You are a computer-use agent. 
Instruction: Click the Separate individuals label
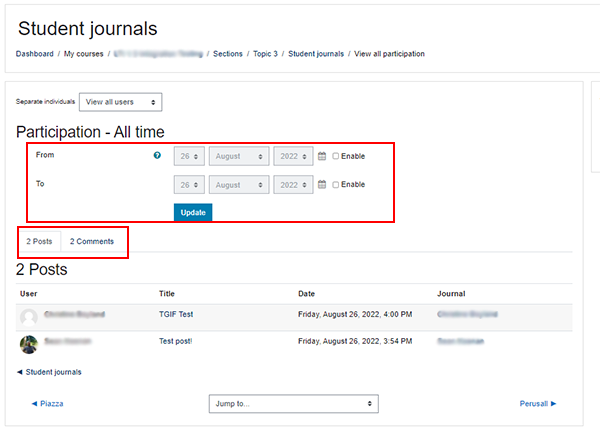point(45,102)
